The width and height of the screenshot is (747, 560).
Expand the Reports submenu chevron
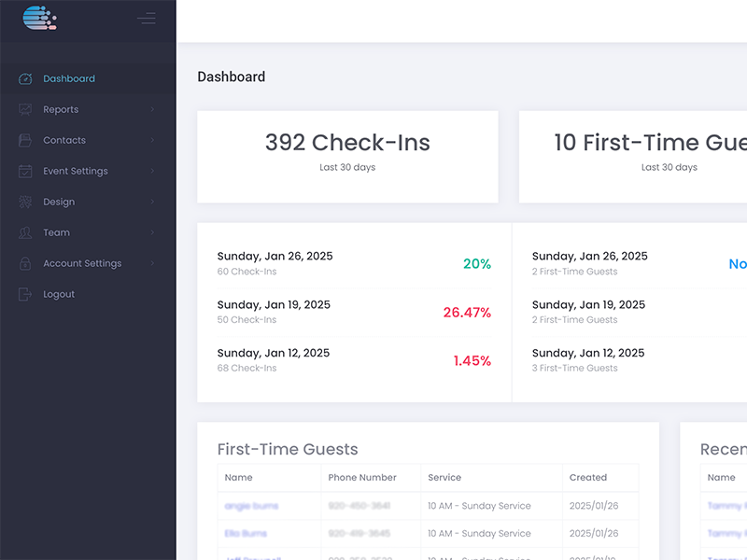point(152,109)
